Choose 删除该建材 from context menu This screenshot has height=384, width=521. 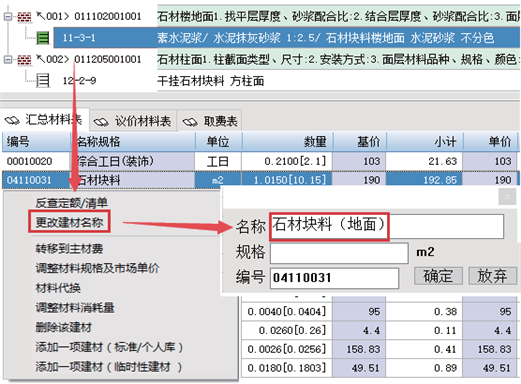64,327
